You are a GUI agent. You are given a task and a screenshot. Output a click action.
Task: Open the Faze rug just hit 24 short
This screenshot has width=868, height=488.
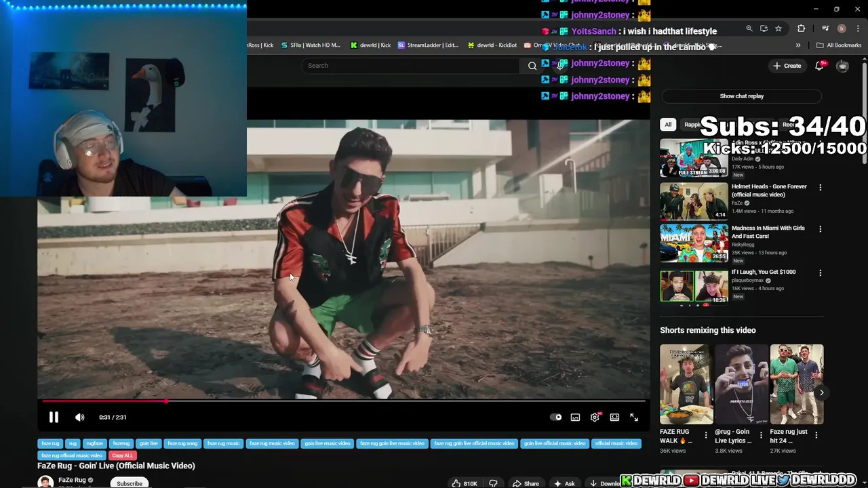[x=796, y=384]
